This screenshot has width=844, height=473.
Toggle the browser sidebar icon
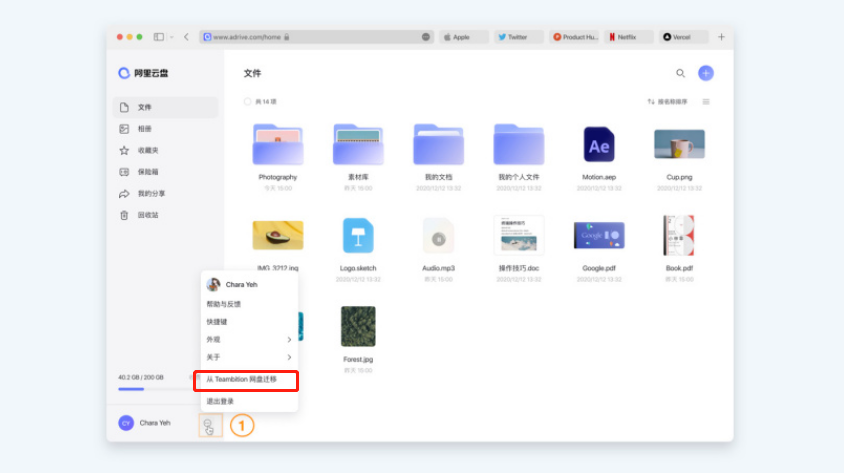coord(159,37)
